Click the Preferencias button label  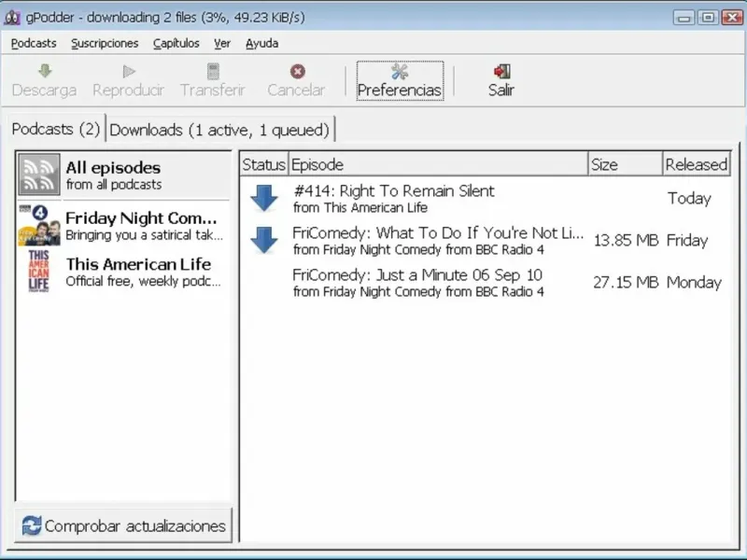click(x=400, y=90)
